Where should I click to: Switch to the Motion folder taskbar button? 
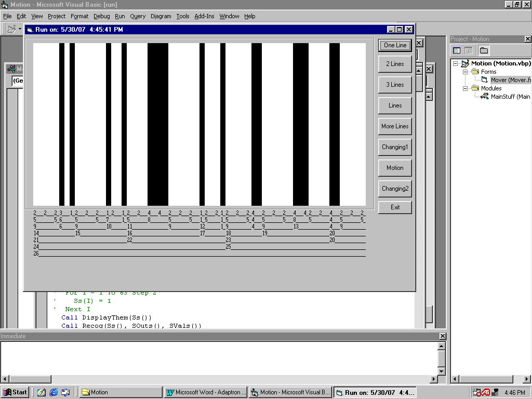coord(121,393)
